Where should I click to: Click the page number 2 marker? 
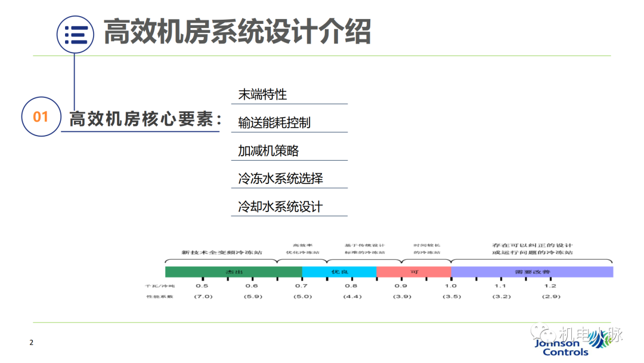[30, 342]
